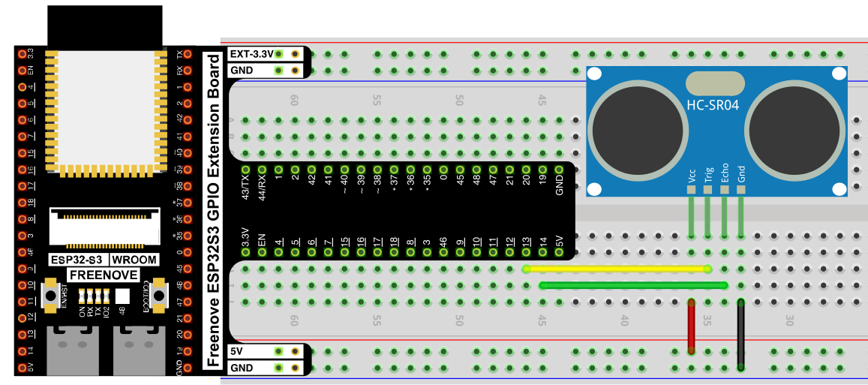868x385 pixels.
Task: Click pin hole below 44/RX label
Action: (x=263, y=170)
